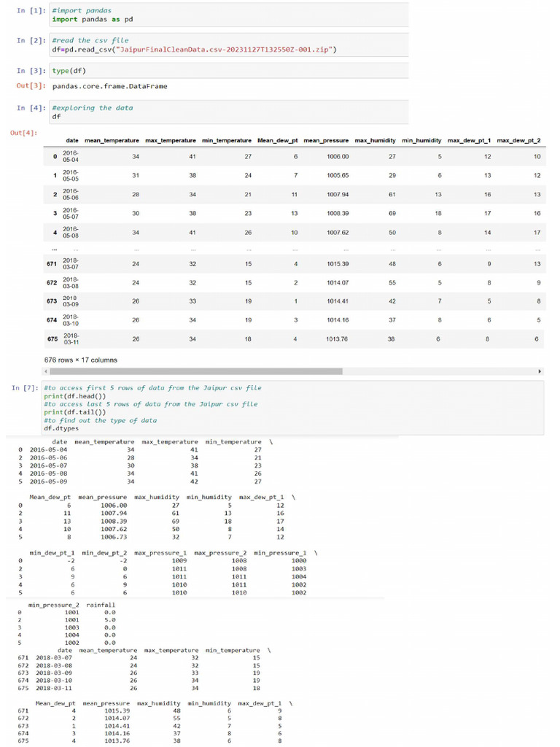This screenshot has width=560, height=747.
Task: Click the ellipsis row in the table index
Action: [x=54, y=249]
